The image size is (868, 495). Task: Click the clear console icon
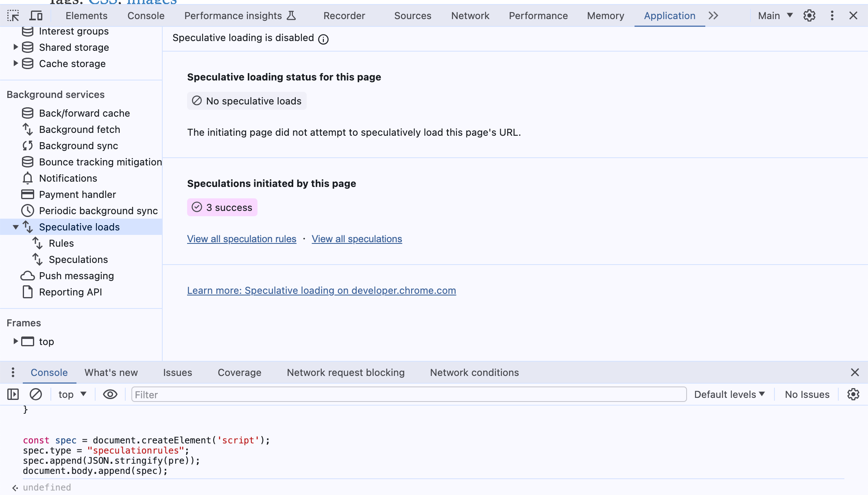(36, 394)
